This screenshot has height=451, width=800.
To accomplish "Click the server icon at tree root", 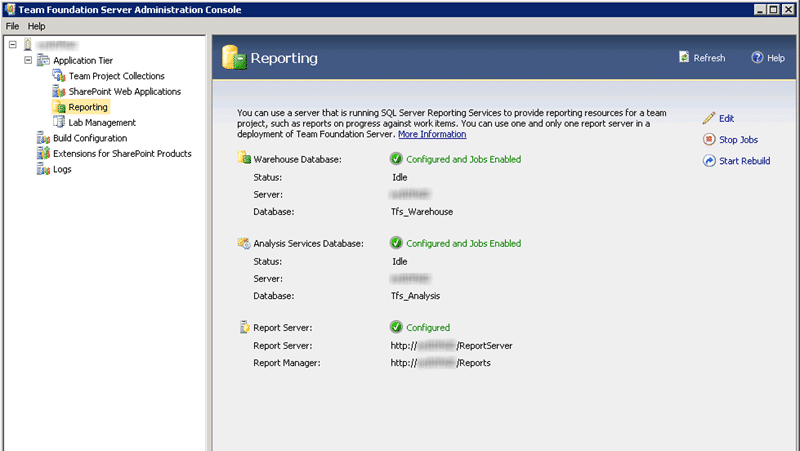I will click(28, 44).
